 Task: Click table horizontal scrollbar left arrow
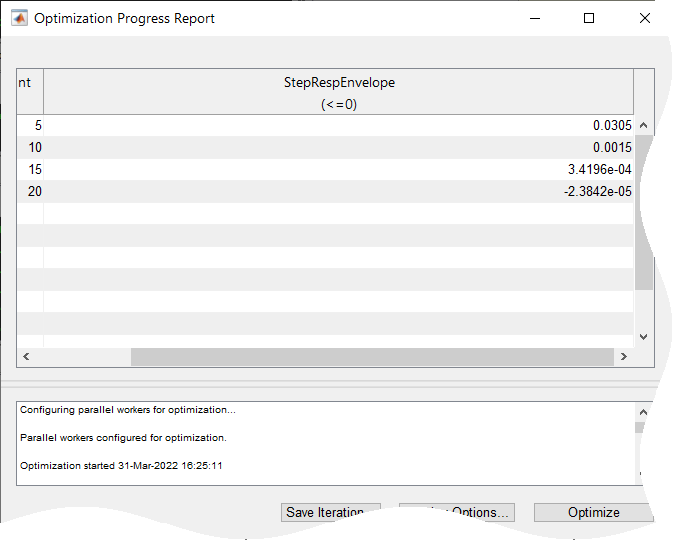(26, 357)
